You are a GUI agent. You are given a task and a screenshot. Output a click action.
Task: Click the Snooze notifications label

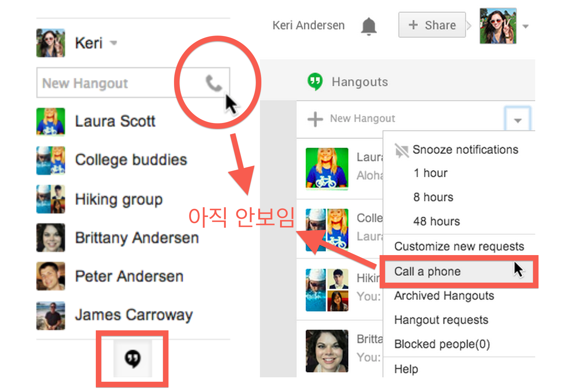(465, 150)
